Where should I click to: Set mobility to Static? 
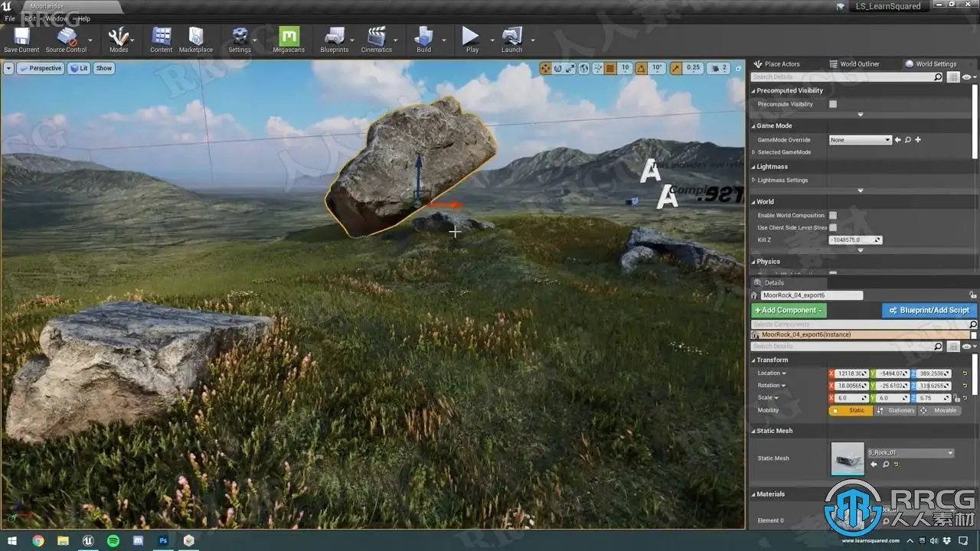pos(851,411)
